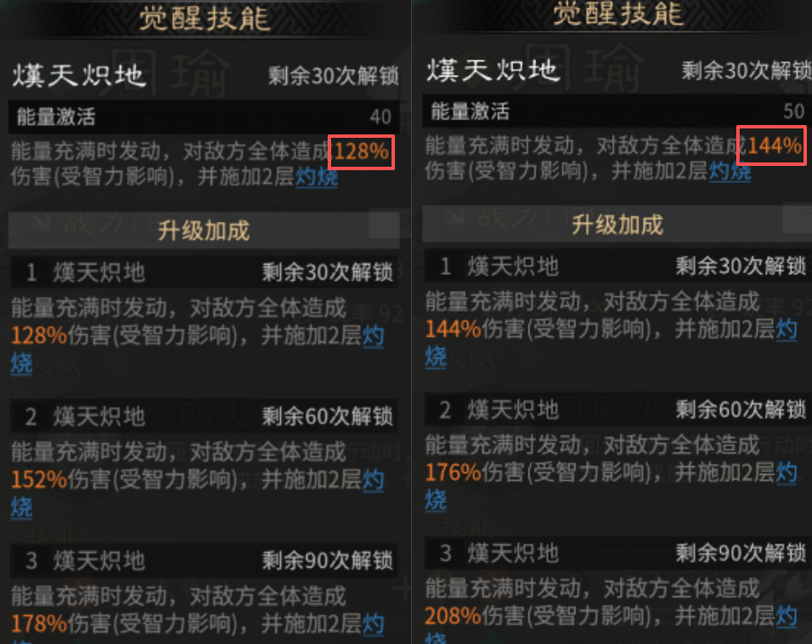Click the 灼烧 link in the 176% upgrade entry

pyautogui.click(x=786, y=473)
